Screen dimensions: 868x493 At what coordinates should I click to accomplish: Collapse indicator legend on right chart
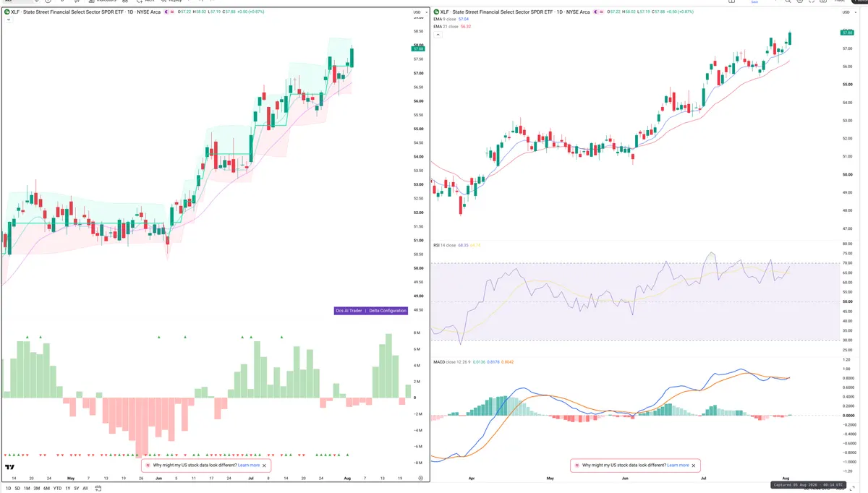click(x=438, y=35)
